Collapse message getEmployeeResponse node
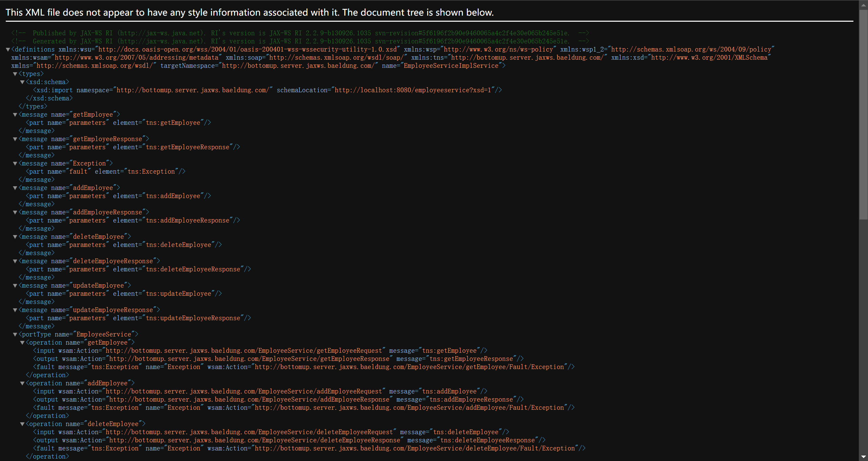 15,139
